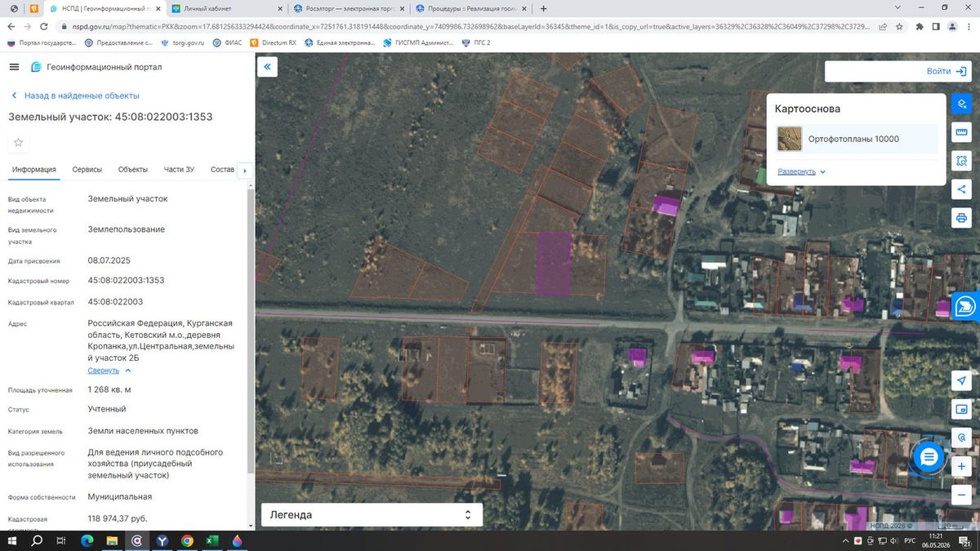
Task: Print the map
Action: [x=961, y=218]
